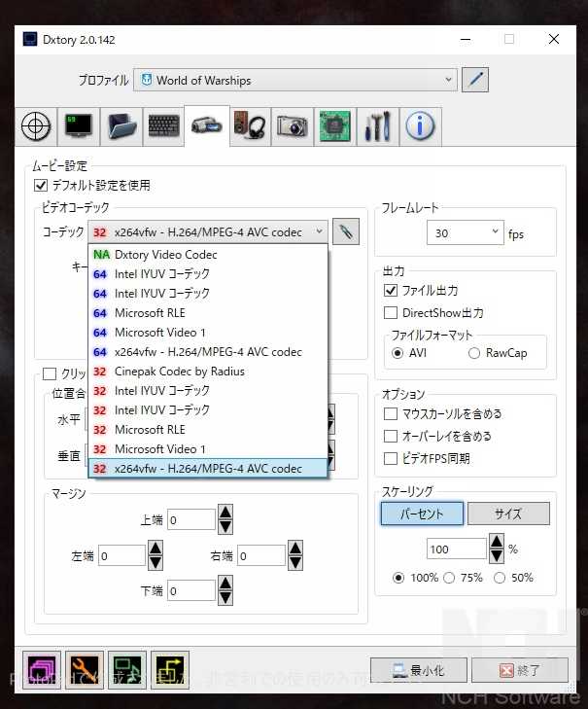
Task: Select 32-bit Microsoft RLE codec
Action: 207,430
